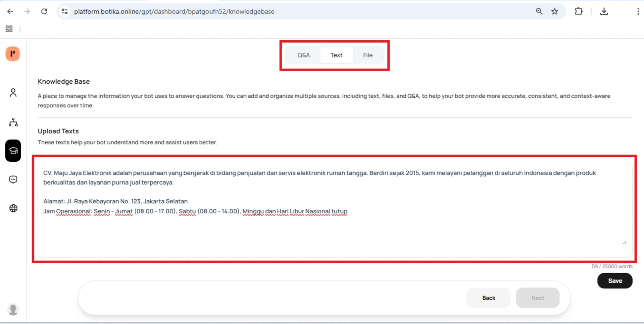Select the Text tab
Viewport: 644px width, 324px height.
click(x=337, y=55)
